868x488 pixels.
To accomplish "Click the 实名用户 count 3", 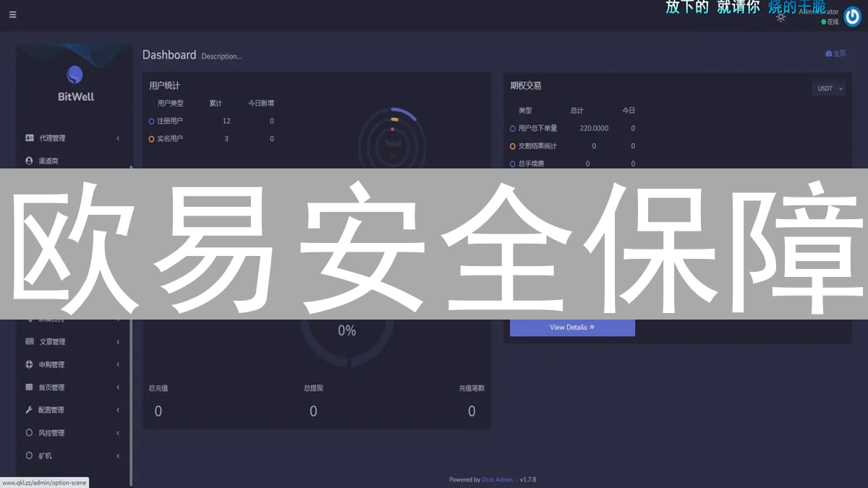I will pyautogui.click(x=226, y=139).
